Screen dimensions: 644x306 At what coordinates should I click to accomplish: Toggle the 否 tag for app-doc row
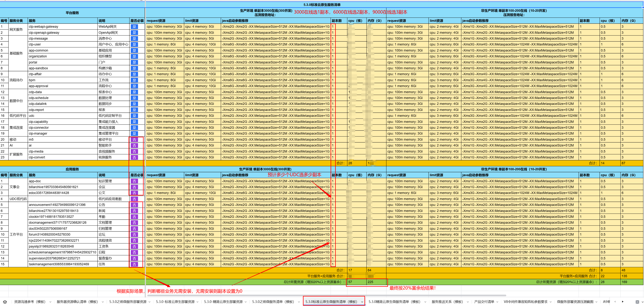pos(134,181)
